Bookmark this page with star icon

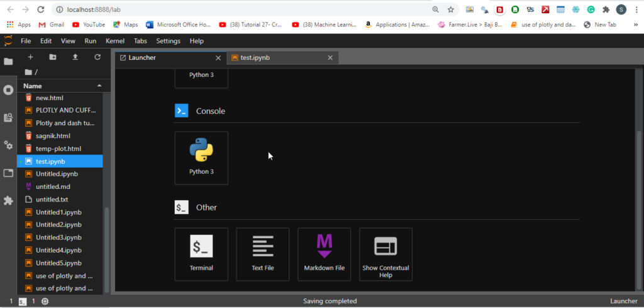tap(450, 9)
